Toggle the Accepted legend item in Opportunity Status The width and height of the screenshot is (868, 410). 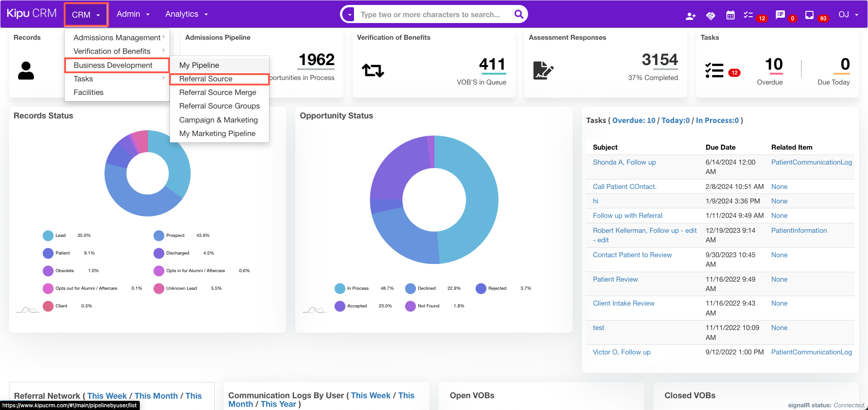[x=357, y=306]
